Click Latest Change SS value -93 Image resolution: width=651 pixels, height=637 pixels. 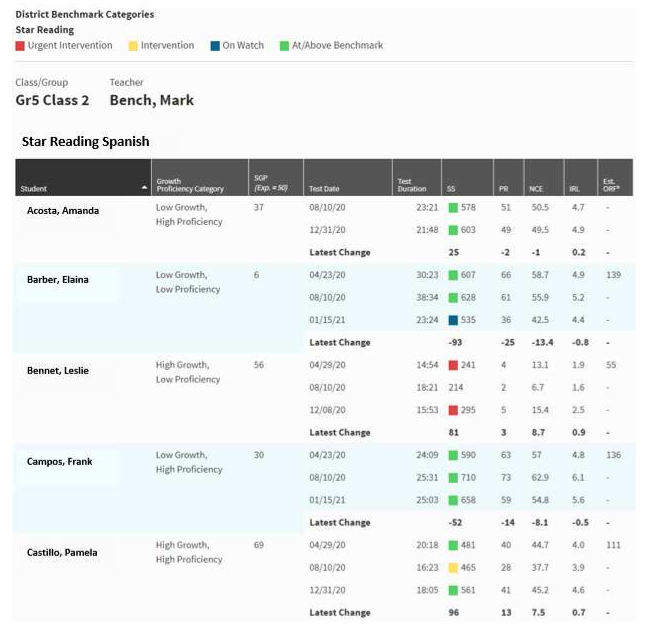455,343
